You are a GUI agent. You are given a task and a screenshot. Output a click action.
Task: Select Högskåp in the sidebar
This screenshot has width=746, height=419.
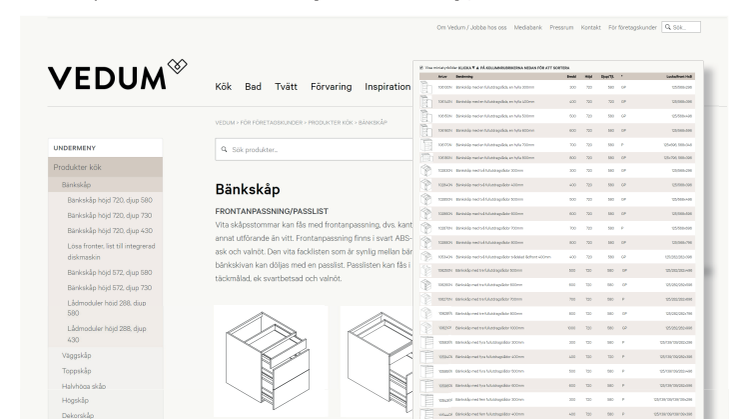[75, 400]
